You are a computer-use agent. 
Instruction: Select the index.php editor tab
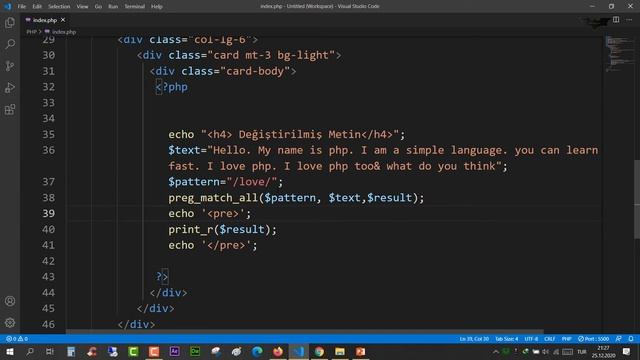click(x=44, y=20)
